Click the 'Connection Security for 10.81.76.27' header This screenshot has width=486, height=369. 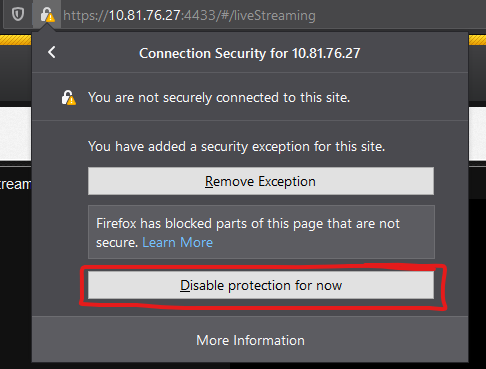coord(250,53)
